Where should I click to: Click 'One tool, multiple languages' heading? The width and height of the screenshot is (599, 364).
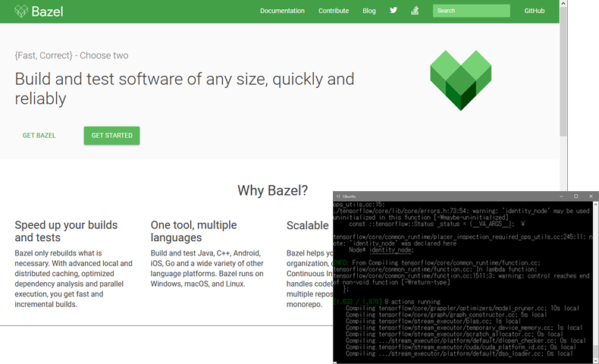coord(193,231)
